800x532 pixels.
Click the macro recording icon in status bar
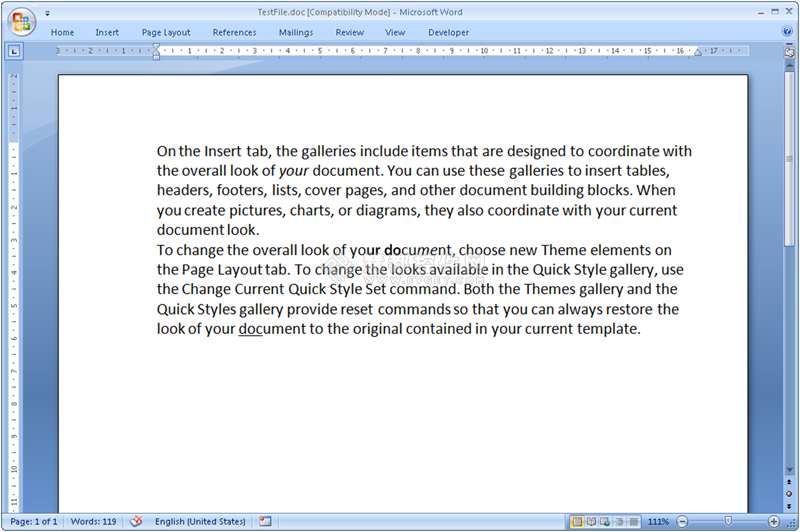[265, 521]
